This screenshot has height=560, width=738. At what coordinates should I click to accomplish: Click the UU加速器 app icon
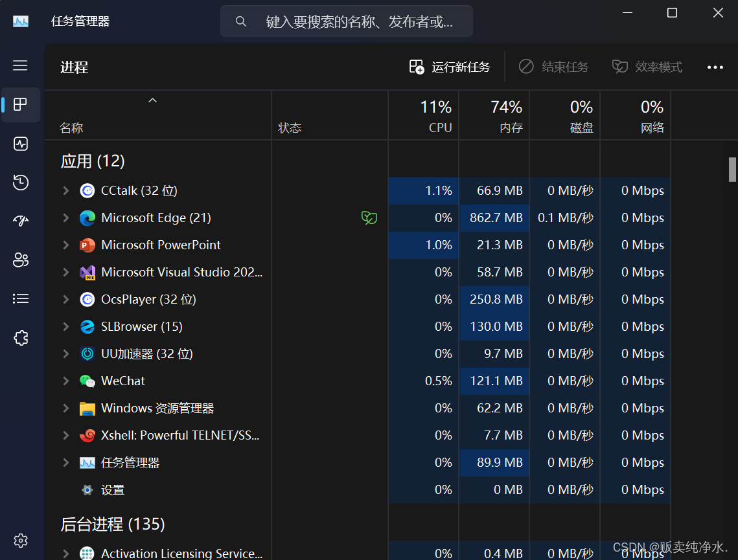87,353
